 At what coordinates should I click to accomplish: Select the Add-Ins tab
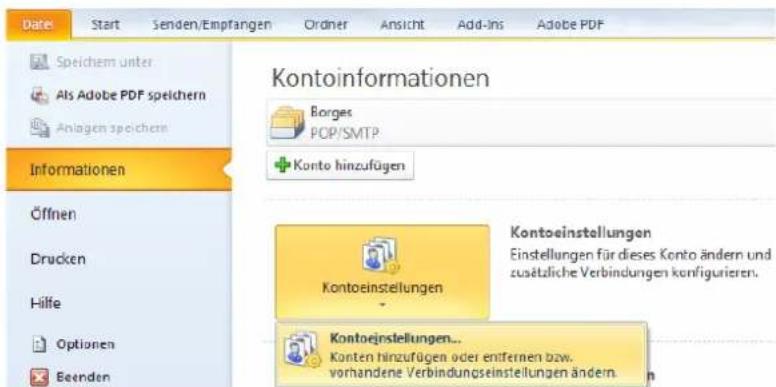481,25
